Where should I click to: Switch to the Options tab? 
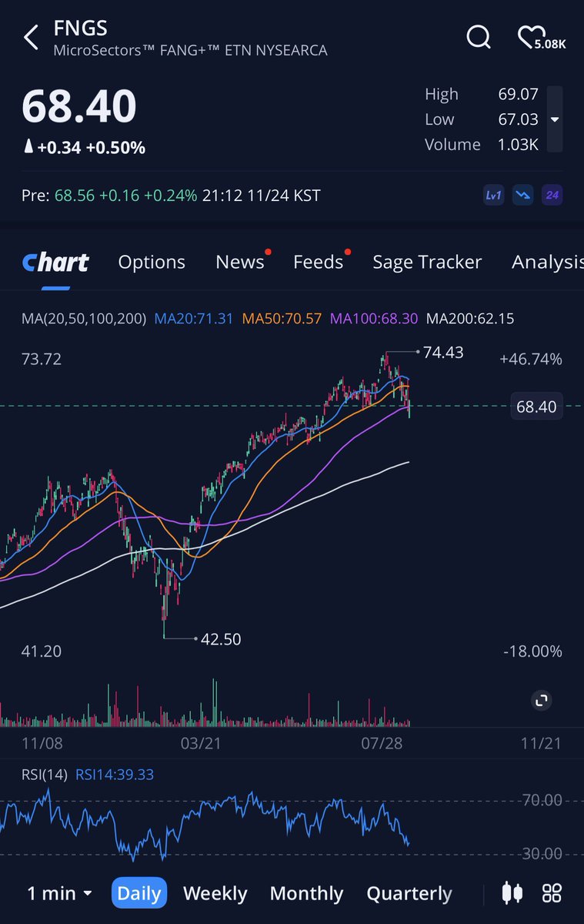coord(152,263)
